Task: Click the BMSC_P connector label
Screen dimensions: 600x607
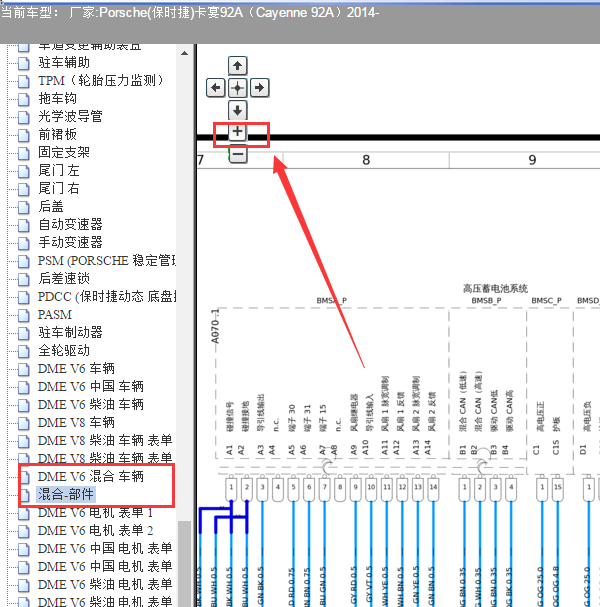Action: click(x=547, y=300)
